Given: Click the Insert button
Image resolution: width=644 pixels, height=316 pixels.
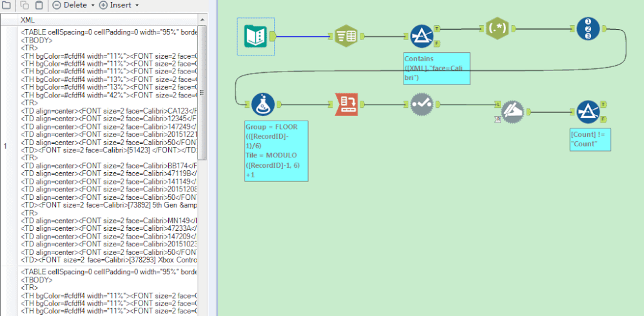Looking at the screenshot, I should (115, 5).
